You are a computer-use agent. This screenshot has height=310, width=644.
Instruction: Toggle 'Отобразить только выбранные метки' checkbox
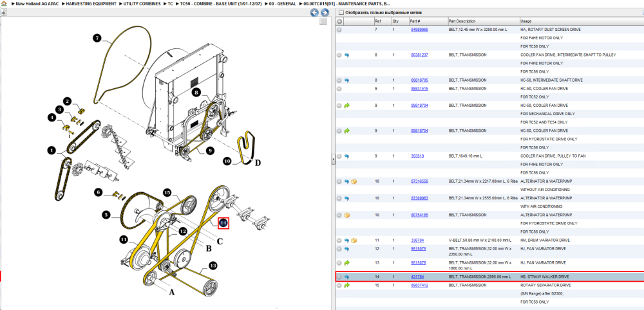341,13
